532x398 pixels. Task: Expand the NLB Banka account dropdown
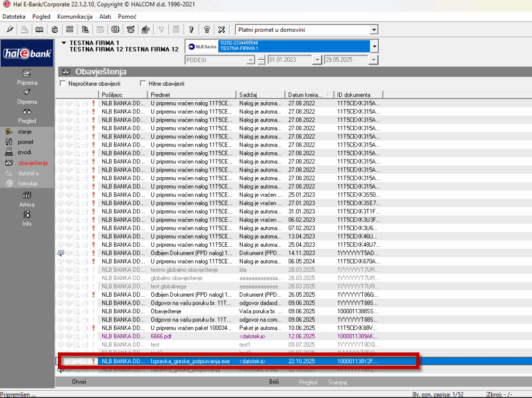pyautogui.click(x=375, y=47)
